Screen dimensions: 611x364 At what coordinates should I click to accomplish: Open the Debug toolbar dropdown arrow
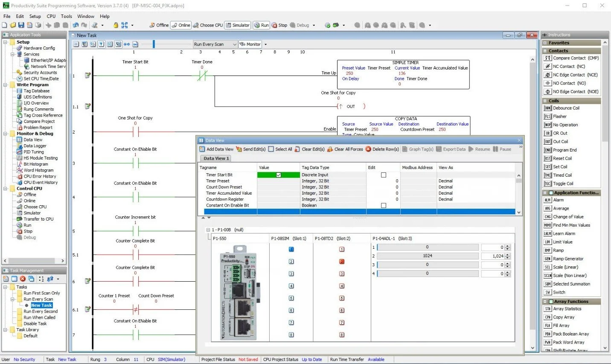point(314,26)
